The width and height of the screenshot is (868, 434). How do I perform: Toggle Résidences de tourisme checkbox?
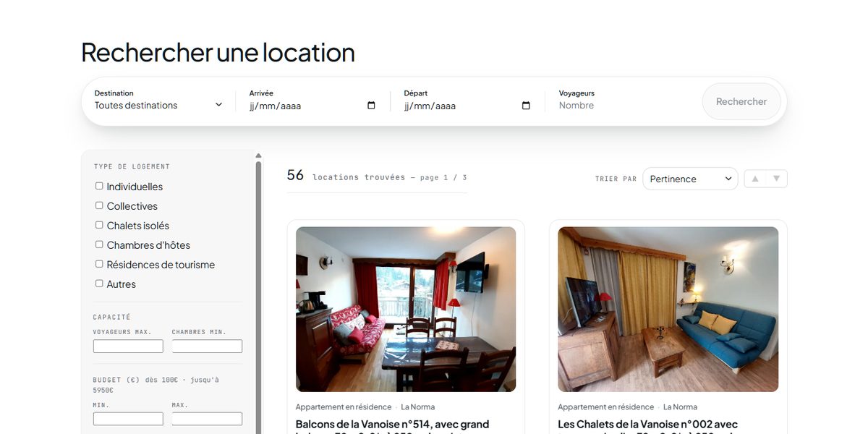coord(99,264)
